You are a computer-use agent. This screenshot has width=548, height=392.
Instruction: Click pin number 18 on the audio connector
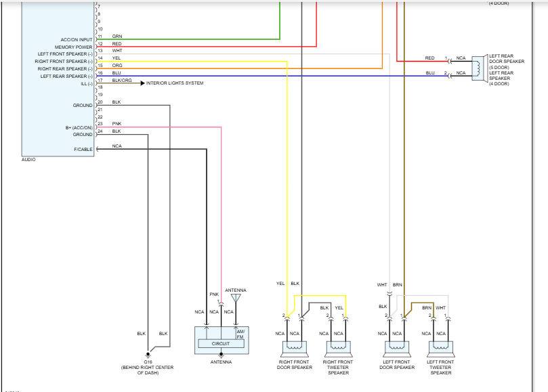pyautogui.click(x=100, y=87)
